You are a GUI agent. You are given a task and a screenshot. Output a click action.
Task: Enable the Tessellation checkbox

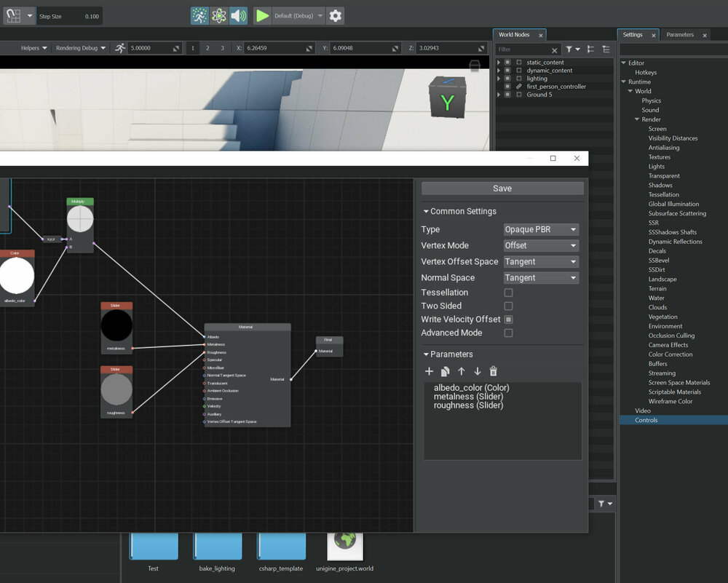508,293
